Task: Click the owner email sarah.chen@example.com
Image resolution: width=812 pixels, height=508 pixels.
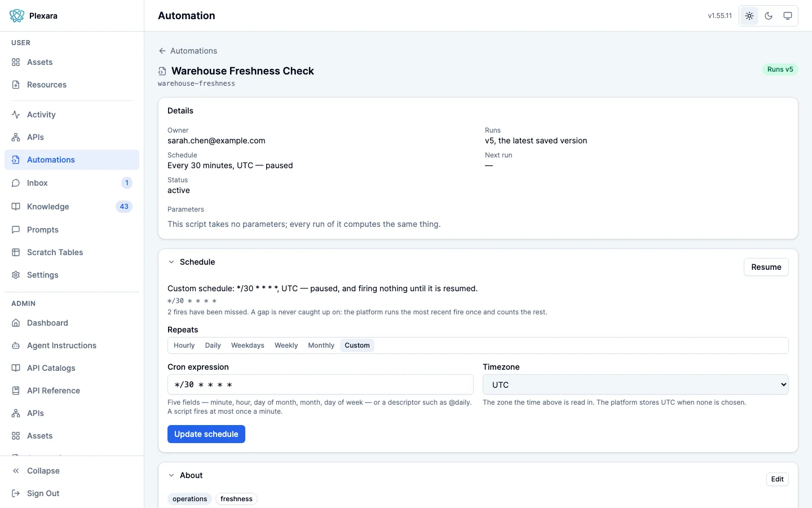Action: coord(217,141)
